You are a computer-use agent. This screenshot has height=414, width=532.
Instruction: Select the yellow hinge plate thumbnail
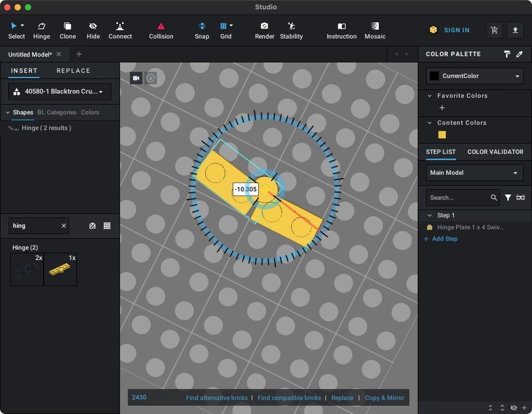coord(60,269)
